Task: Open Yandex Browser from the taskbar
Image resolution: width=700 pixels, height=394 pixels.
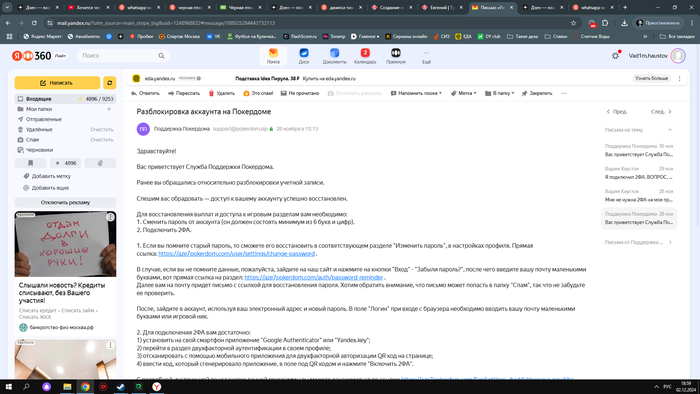Action: click(157, 387)
